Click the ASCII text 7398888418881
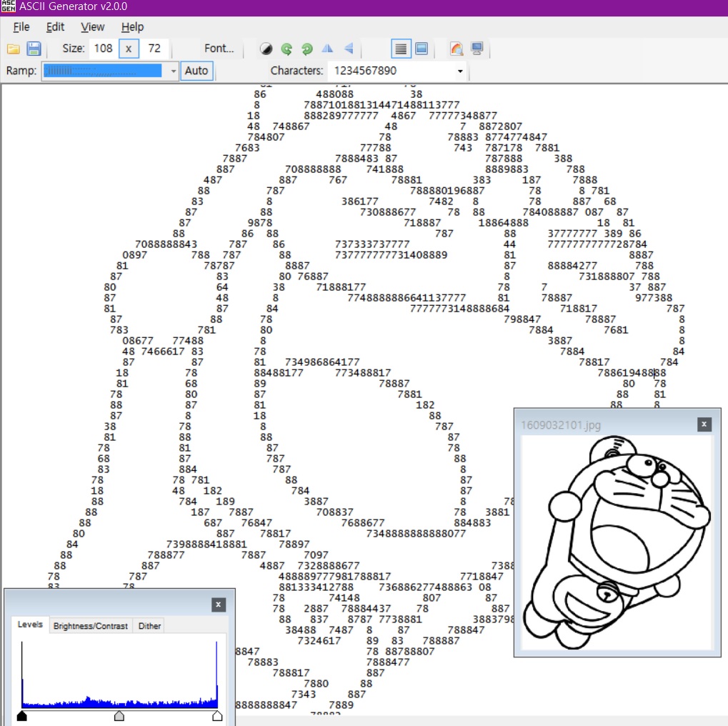Screen dimensions: 728x726 click(x=206, y=544)
